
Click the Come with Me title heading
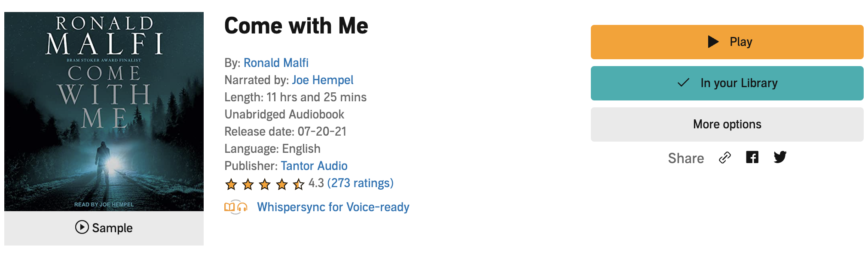tap(296, 26)
